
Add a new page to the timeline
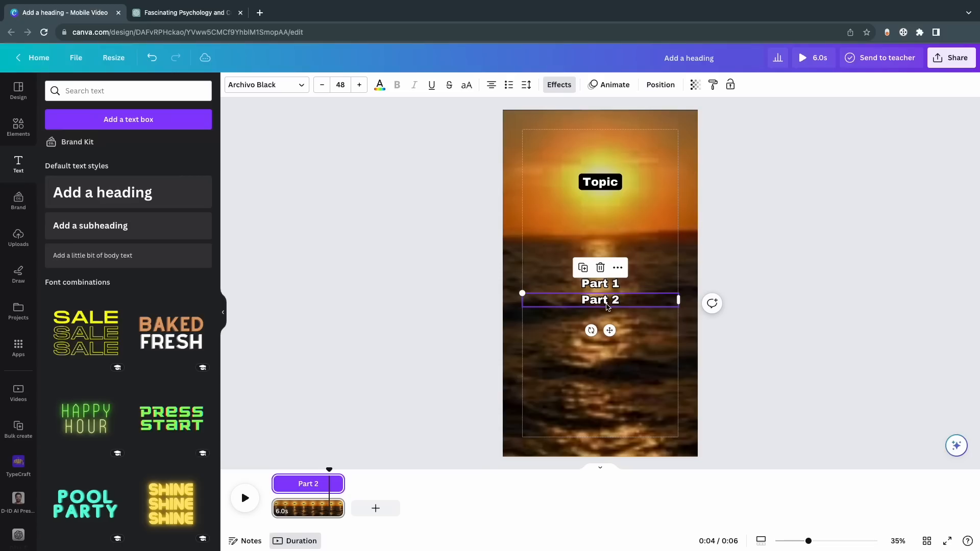[x=376, y=508]
